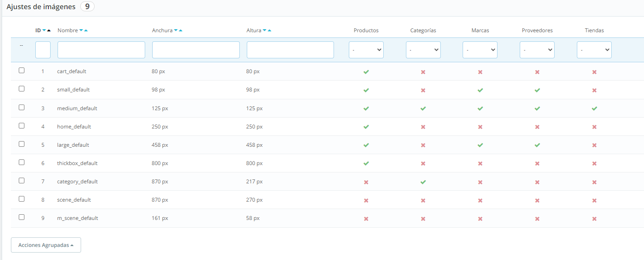
Task: Toggle Categorías cross for scene_default
Action: pos(423,200)
